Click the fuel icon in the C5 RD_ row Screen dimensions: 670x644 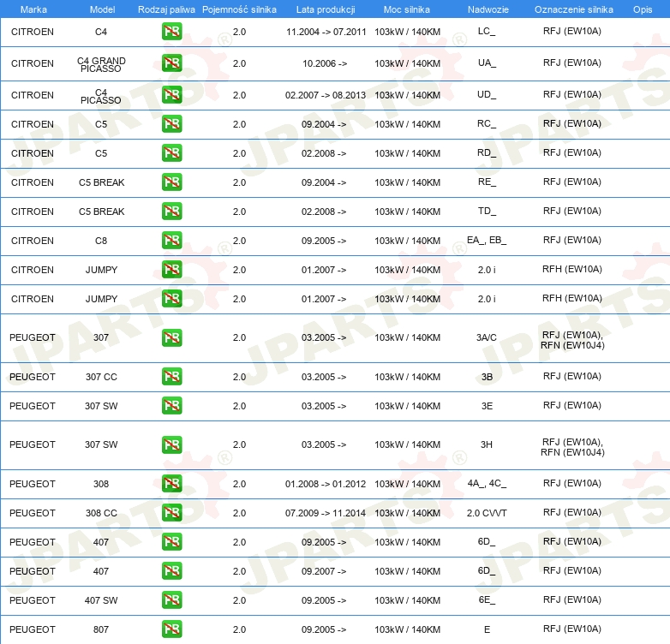coord(171,153)
